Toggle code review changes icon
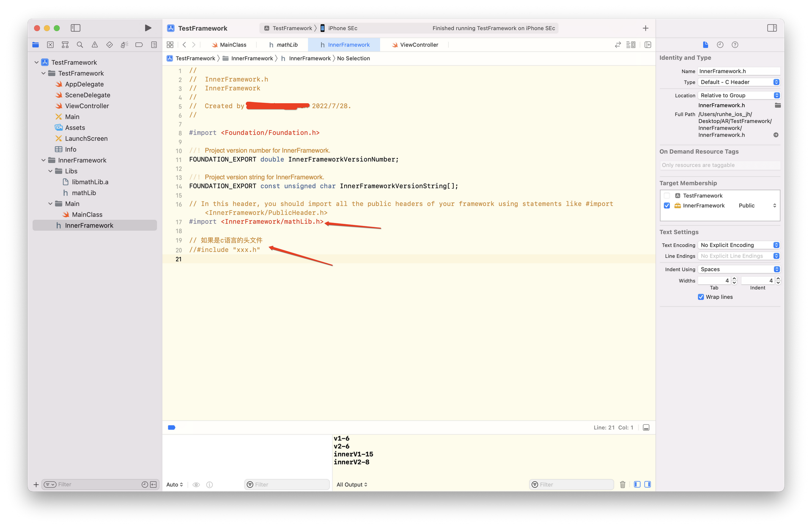 [618, 45]
